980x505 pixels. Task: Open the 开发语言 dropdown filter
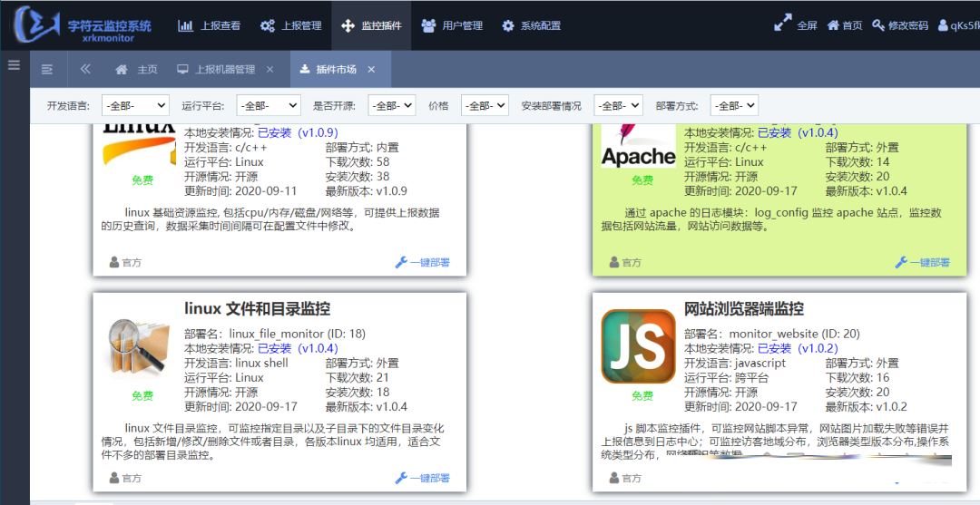point(134,106)
